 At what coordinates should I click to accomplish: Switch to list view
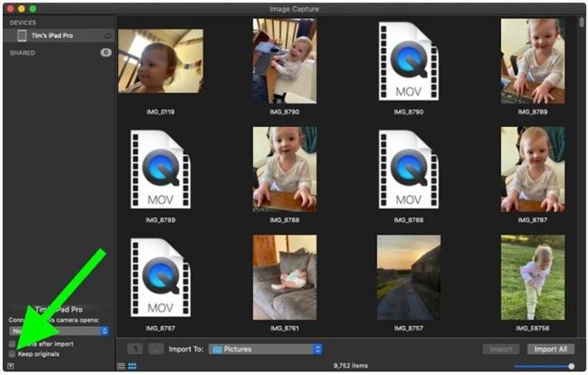click(121, 366)
